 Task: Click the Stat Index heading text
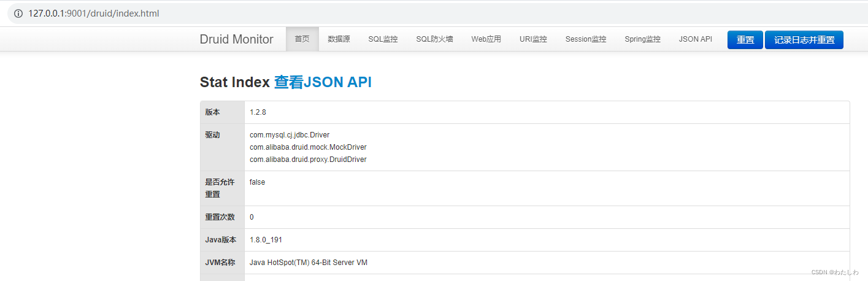coord(234,82)
